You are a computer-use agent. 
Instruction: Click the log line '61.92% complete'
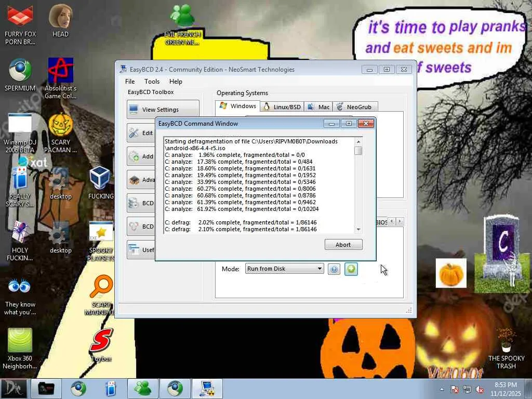pos(242,209)
